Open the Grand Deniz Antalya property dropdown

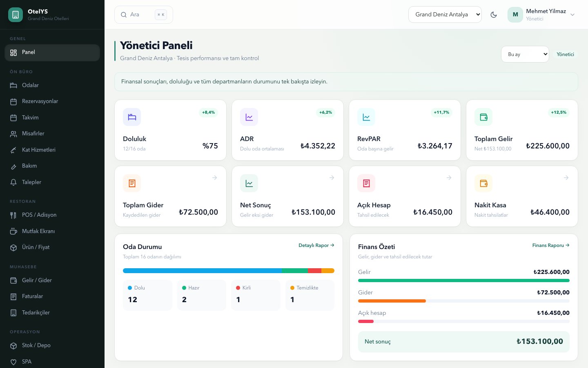click(x=445, y=15)
